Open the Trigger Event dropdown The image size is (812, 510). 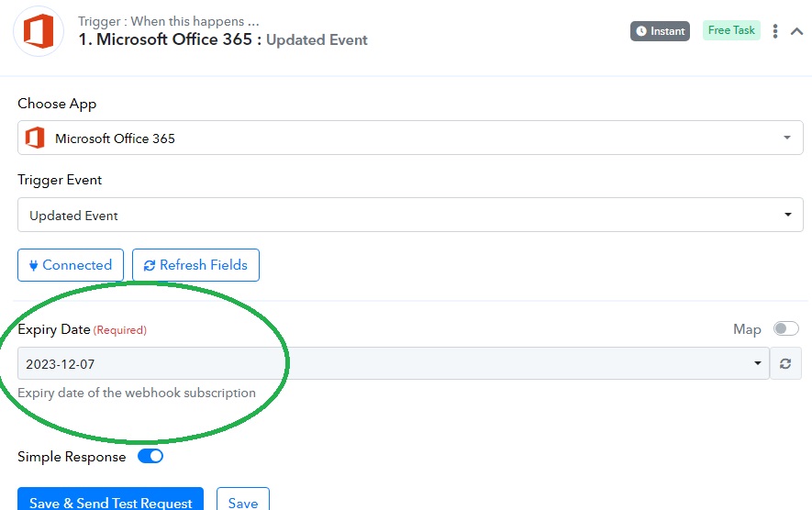coord(410,215)
